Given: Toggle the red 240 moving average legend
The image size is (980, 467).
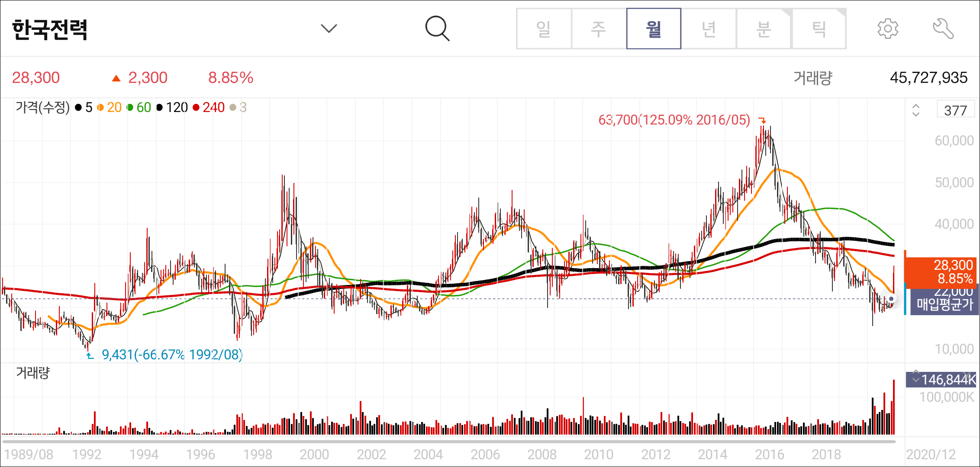Looking at the screenshot, I should coord(209,107).
